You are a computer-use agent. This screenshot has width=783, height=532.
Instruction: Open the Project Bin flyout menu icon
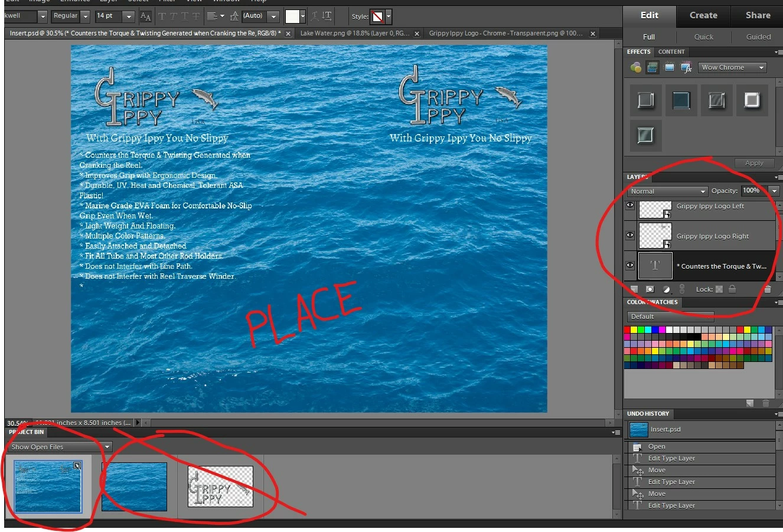pos(616,432)
